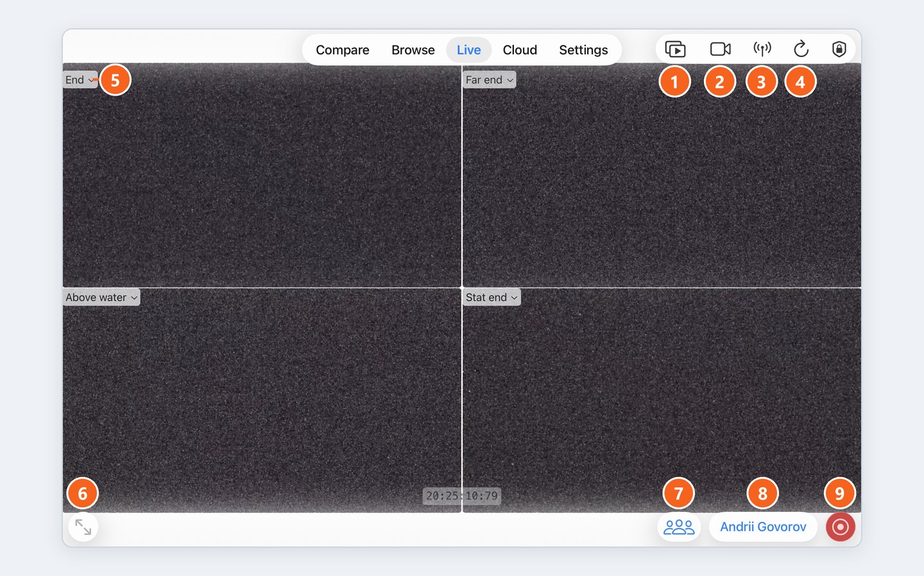Viewport: 924px width, 576px height.
Task: Click the broadcast antenna icon
Action: pyautogui.click(x=762, y=49)
